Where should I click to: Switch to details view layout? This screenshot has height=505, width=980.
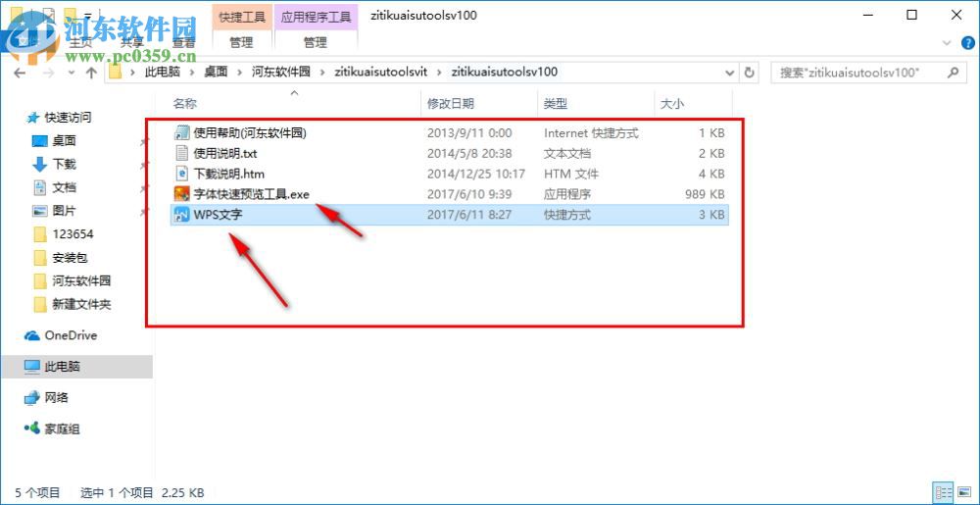point(944,492)
